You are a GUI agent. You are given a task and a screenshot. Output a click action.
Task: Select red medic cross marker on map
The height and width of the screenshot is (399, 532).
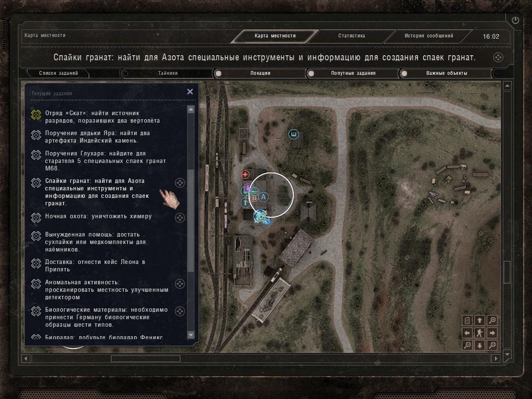click(x=245, y=175)
